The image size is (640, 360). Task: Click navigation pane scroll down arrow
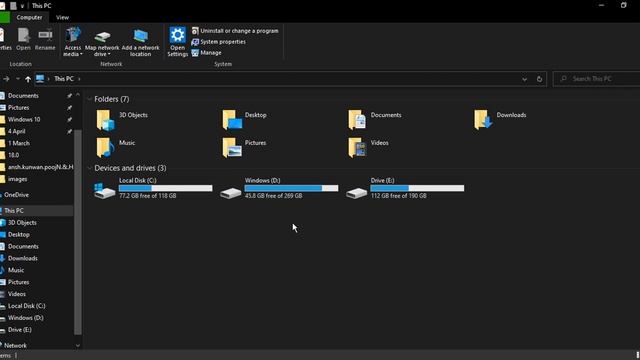78,346
